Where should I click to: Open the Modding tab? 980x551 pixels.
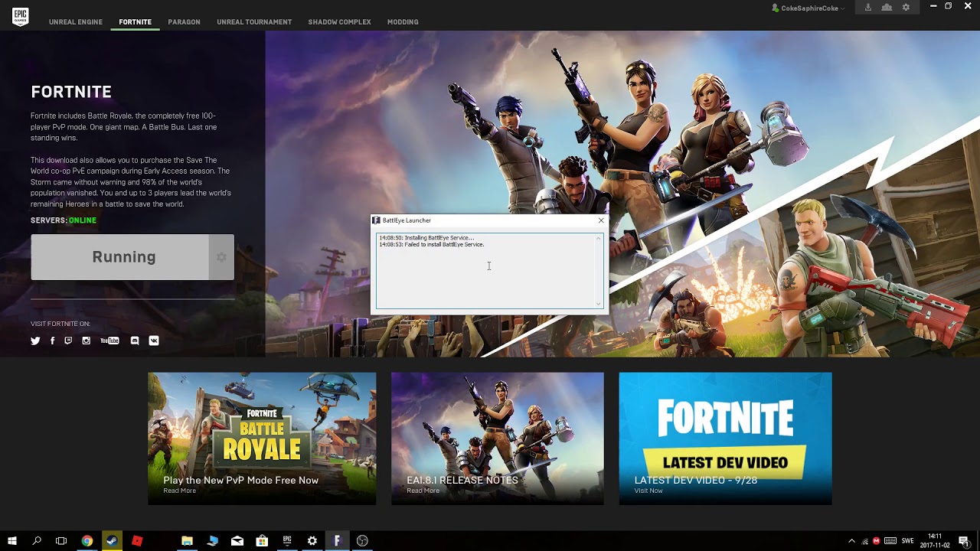click(403, 22)
